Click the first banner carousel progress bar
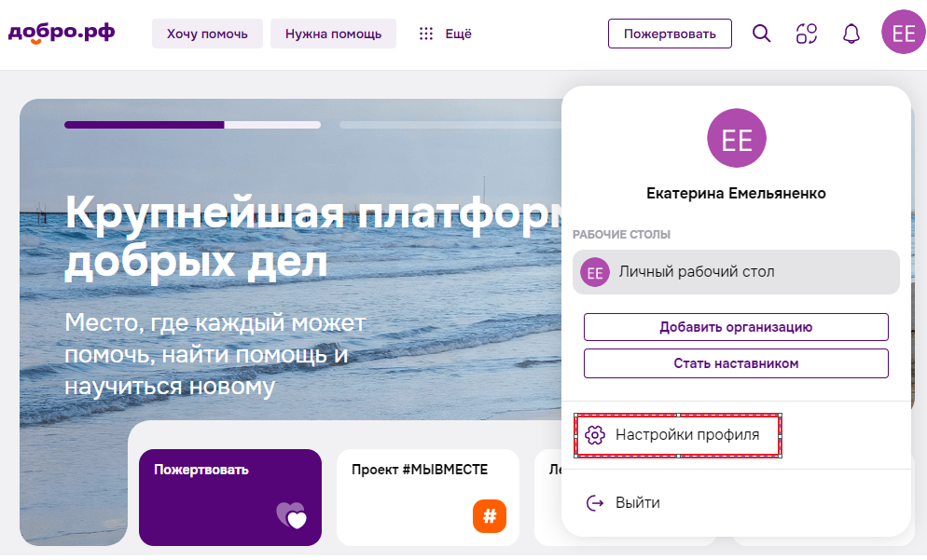927x560 pixels. [x=191, y=124]
